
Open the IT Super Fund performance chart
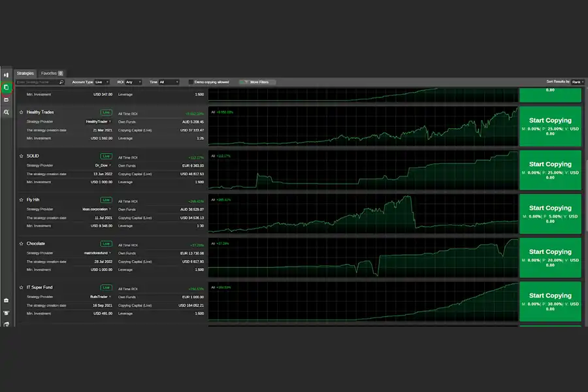tap(363, 302)
